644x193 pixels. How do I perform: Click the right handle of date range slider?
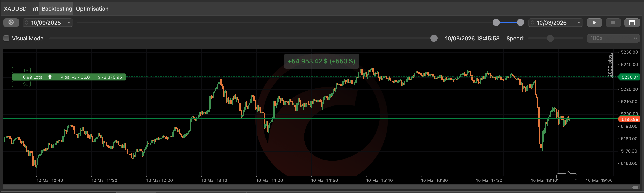click(520, 22)
